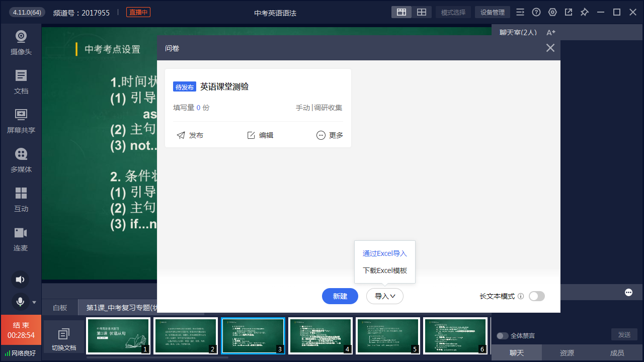Open the interaction (互动) menu
The width and height of the screenshot is (644, 362).
21,200
